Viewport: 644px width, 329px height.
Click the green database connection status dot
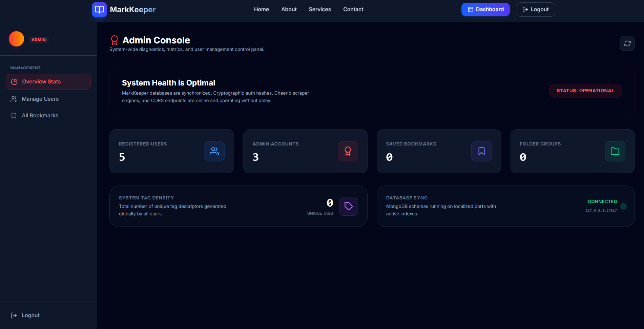click(x=623, y=206)
